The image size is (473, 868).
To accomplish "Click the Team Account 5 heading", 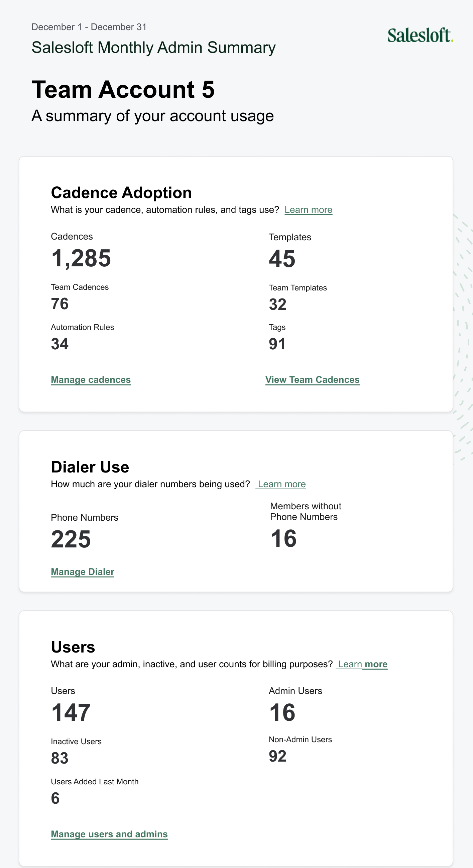I will [123, 90].
